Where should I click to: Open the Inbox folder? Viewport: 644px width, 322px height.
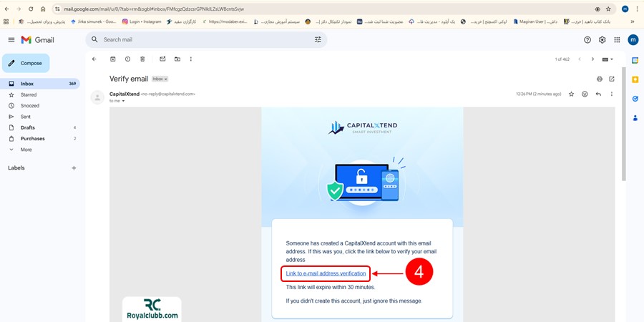tap(40, 84)
